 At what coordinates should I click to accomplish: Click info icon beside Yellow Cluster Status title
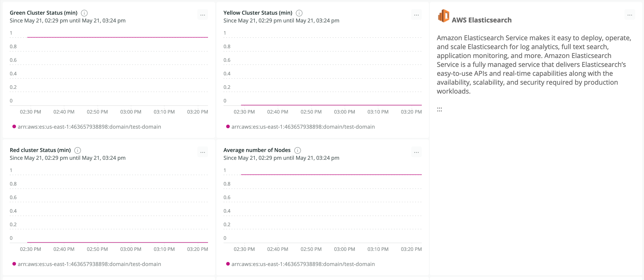(299, 13)
